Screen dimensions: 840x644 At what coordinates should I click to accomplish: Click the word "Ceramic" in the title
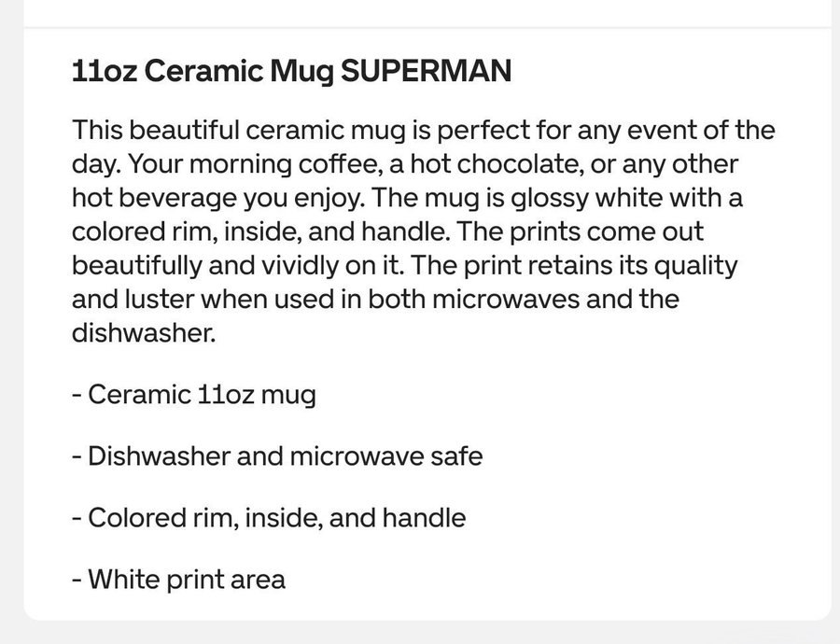[x=198, y=72]
